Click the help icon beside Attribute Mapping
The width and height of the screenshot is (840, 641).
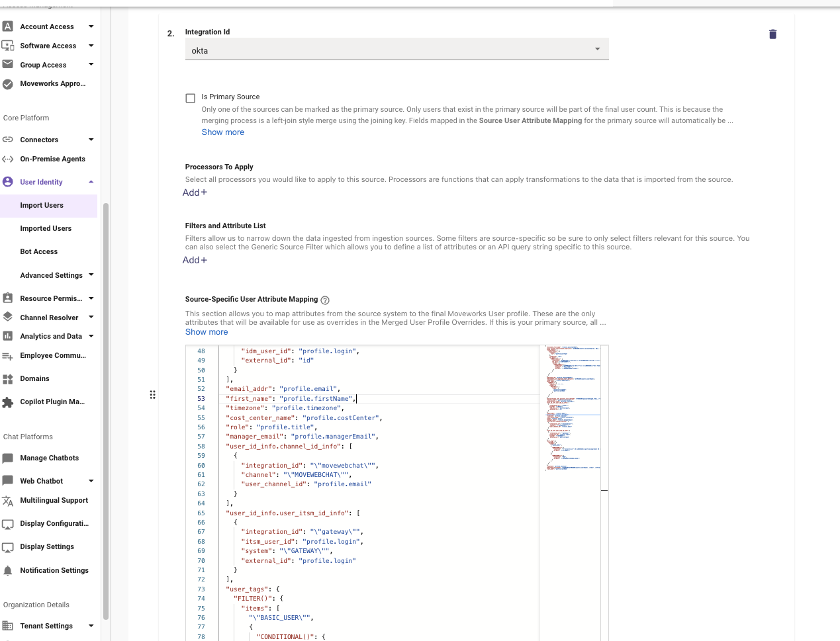[x=325, y=300]
